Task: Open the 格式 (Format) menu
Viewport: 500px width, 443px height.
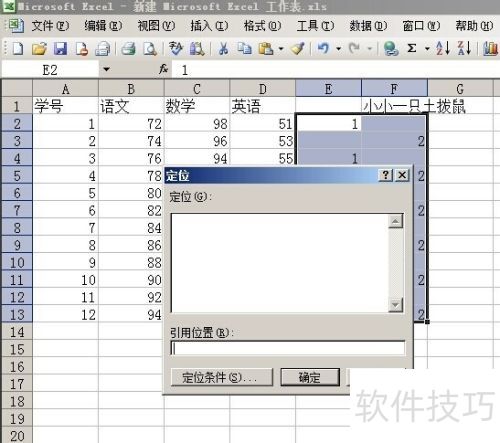Action: pyautogui.click(x=262, y=26)
